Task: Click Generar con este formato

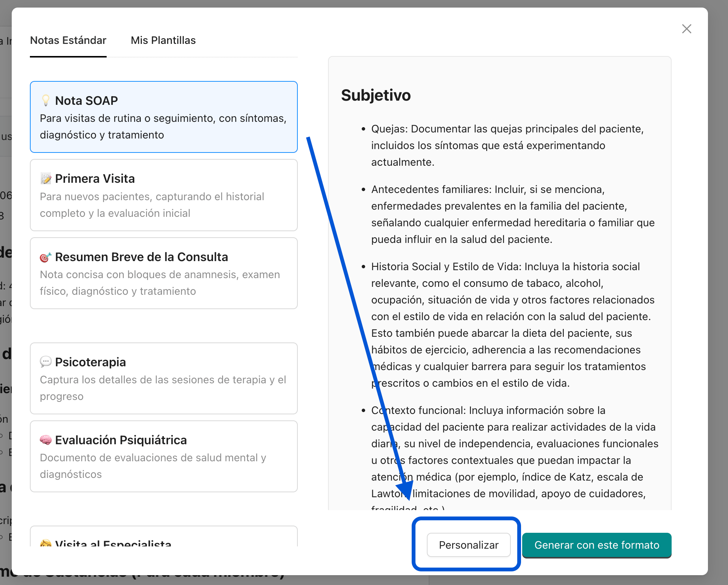Action: point(596,545)
